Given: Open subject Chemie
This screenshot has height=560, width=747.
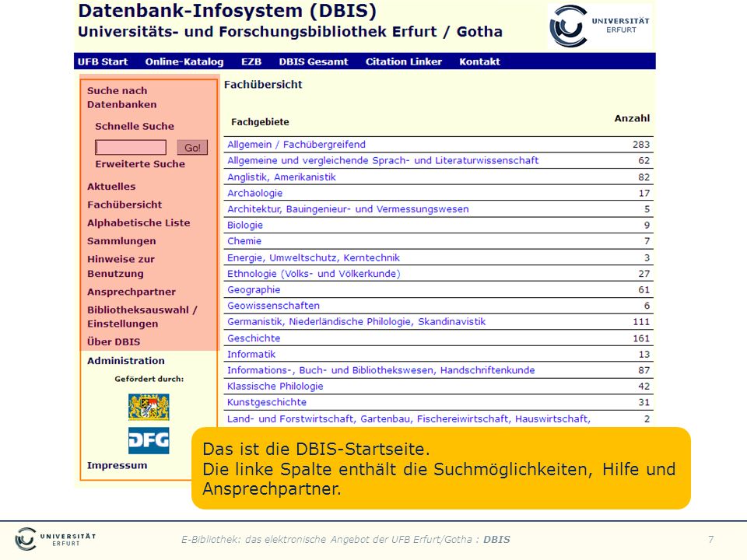Looking at the screenshot, I should pos(244,241).
